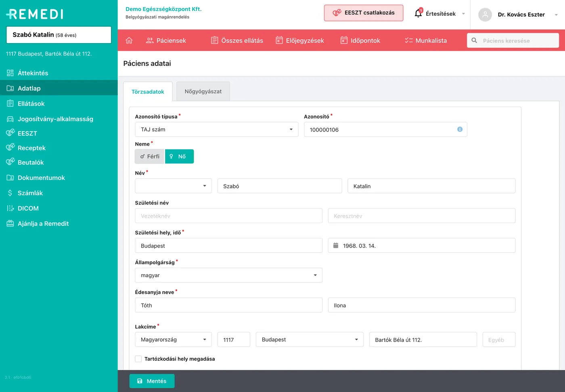Open Munkalista in the top navigation

click(x=426, y=40)
